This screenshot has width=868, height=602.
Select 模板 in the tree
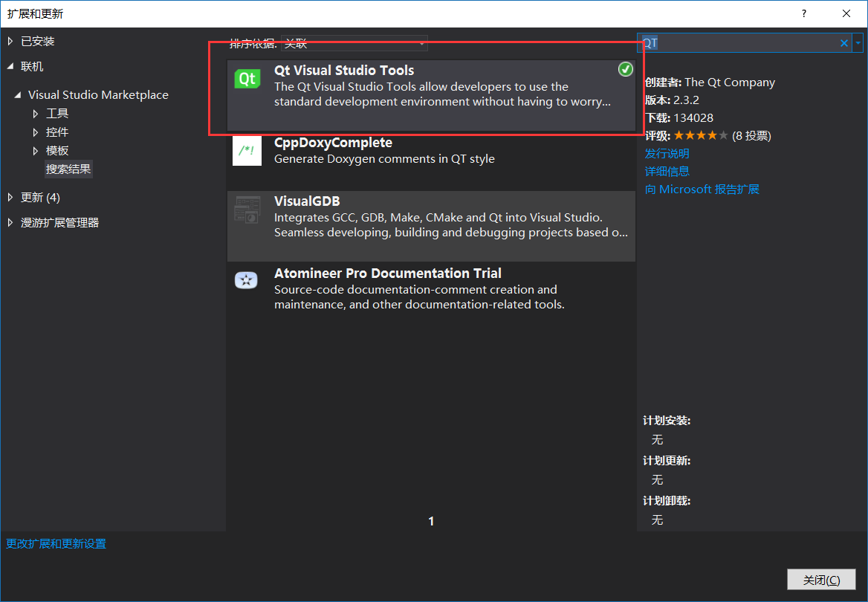point(57,151)
